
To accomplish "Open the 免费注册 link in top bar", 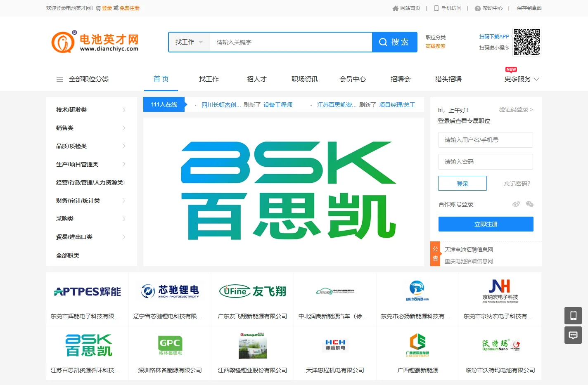I will (130, 8).
